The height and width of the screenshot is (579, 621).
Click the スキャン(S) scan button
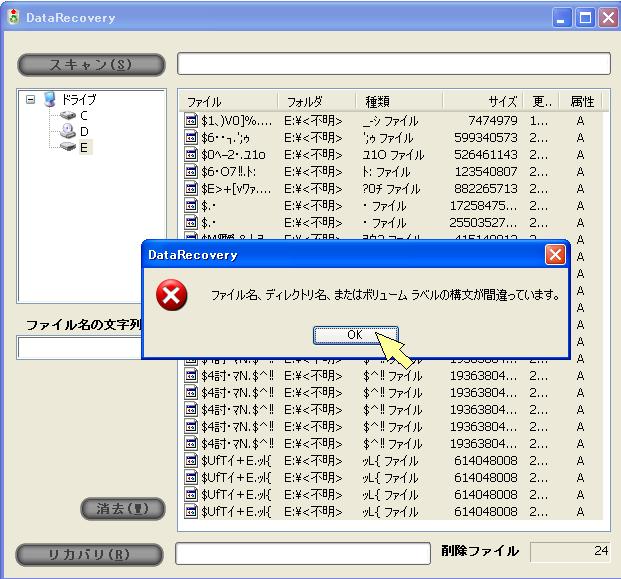click(x=91, y=65)
